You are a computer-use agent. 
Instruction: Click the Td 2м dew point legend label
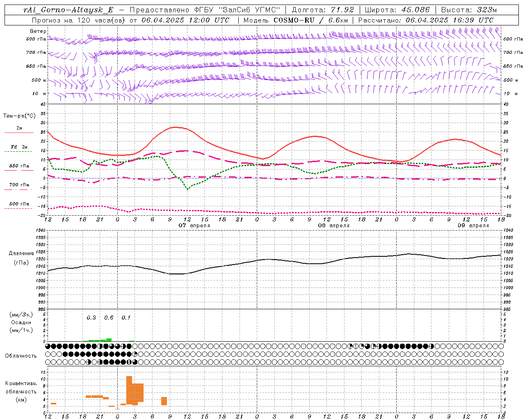[19, 147]
